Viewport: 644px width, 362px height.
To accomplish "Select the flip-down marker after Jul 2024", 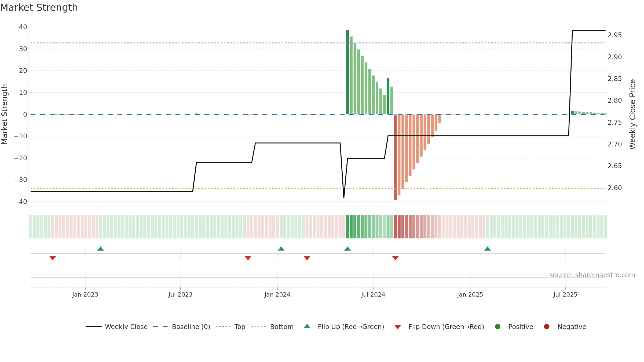I will point(396,258).
